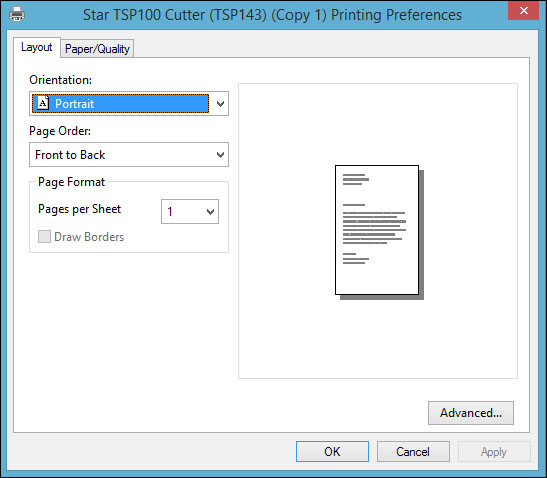Expand the Orientation dropdown arrow
547x478 pixels.
[220, 104]
